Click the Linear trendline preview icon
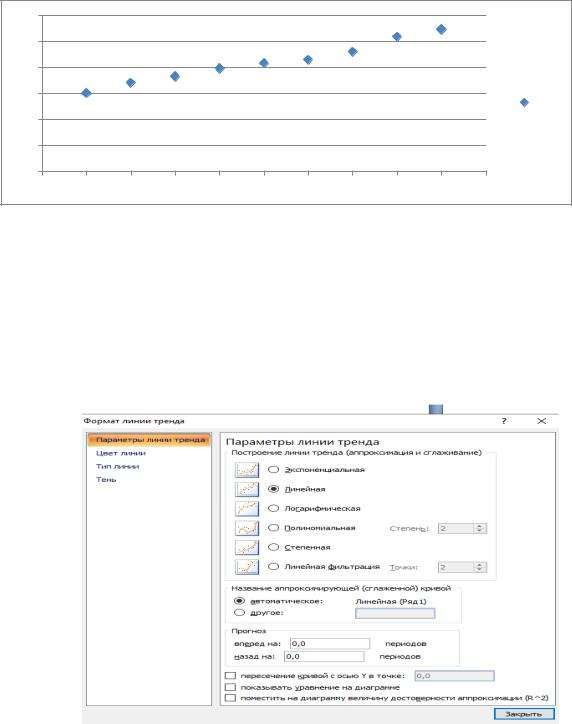Viewport: 572px width, 724px height. 247,489
